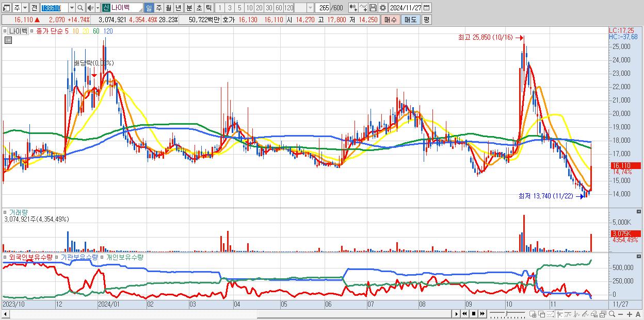Select interval 120 button
Screen dimensions: 644x320
coord(288,8)
